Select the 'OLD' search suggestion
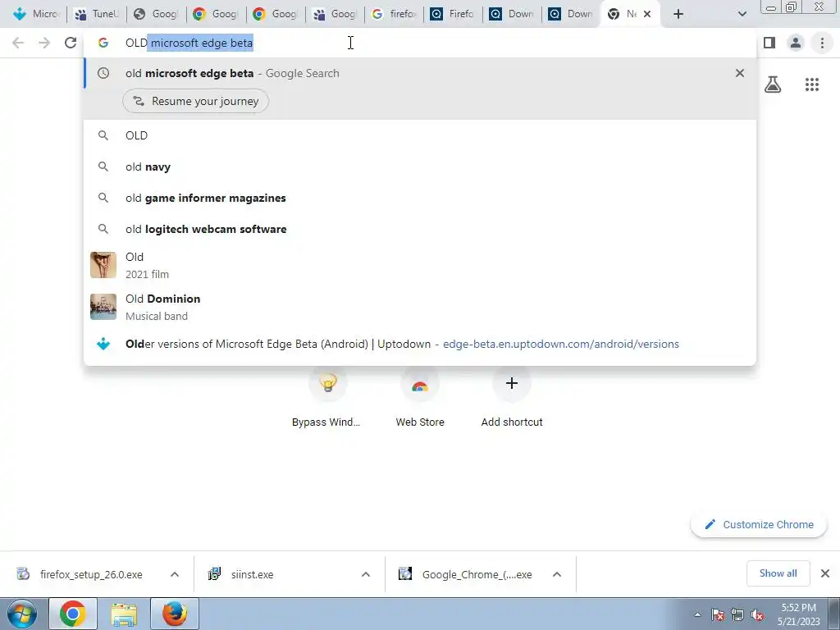840x630 pixels. (420, 135)
